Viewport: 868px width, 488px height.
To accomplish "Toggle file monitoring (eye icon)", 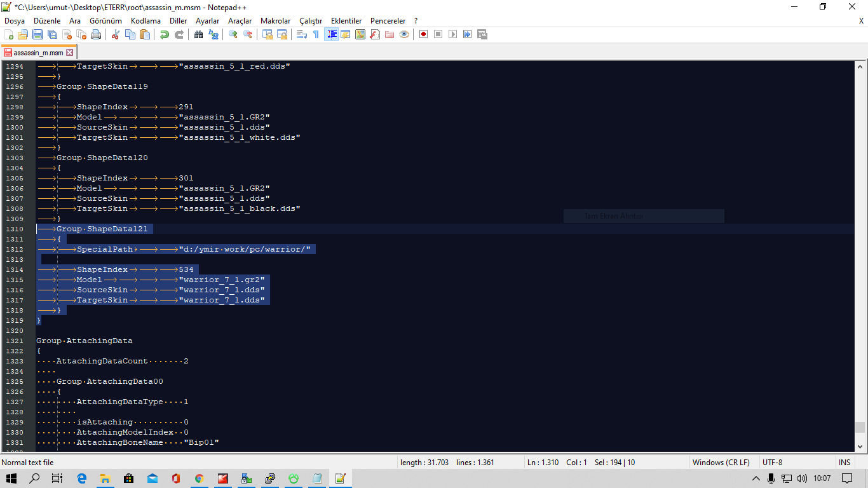I will [x=403, y=34].
